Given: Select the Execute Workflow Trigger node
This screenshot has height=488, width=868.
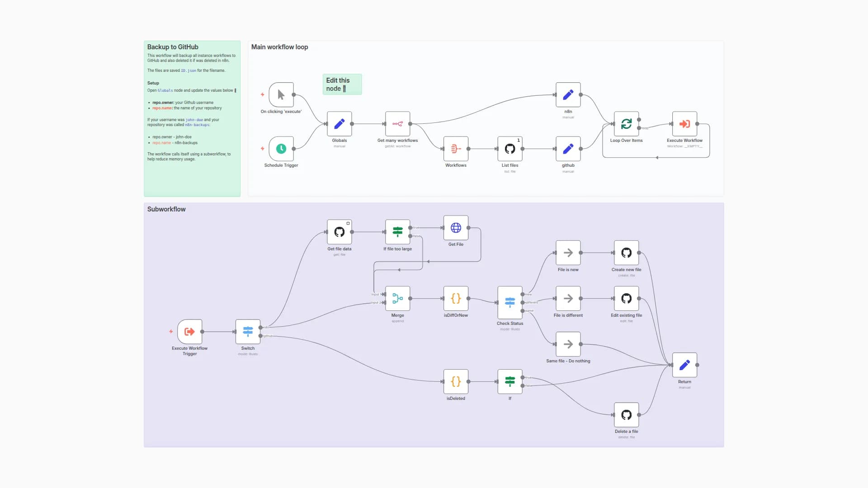Looking at the screenshot, I should [x=189, y=332].
